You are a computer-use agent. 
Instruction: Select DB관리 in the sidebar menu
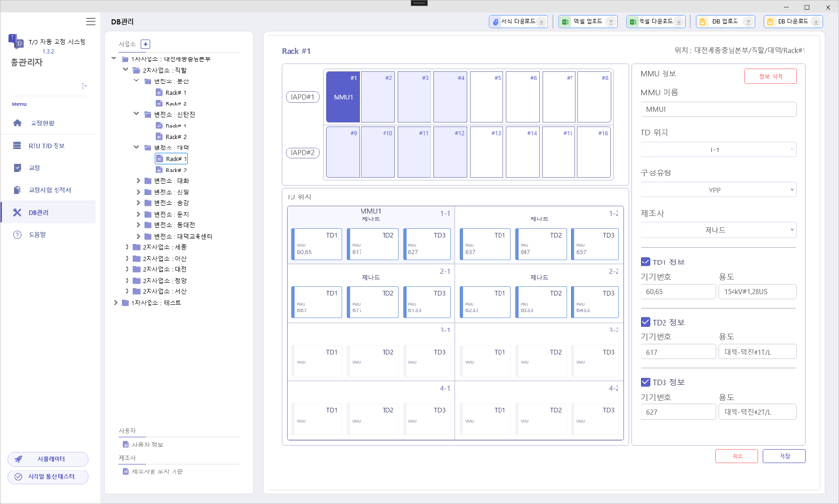coord(38,213)
